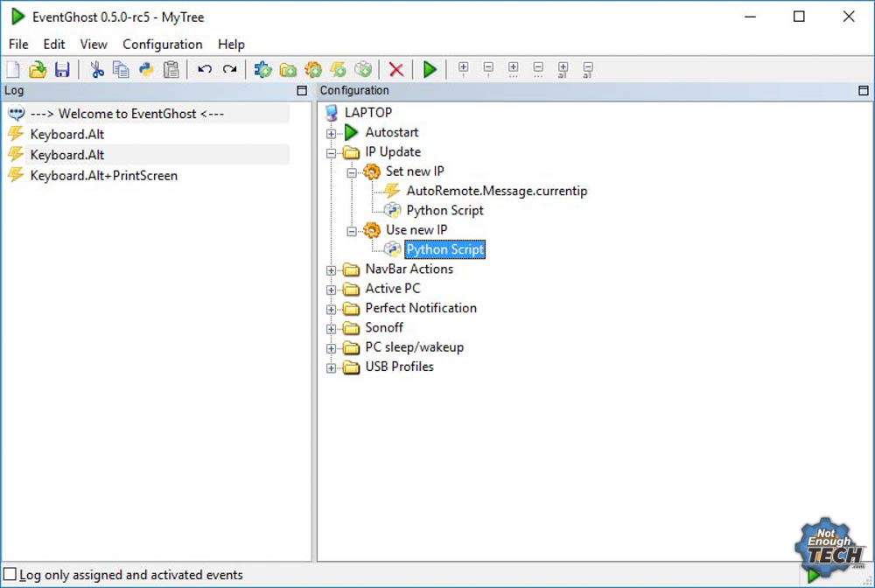Image resolution: width=875 pixels, height=588 pixels.
Task: Collapse the Use new IP macro
Action: tap(352, 231)
